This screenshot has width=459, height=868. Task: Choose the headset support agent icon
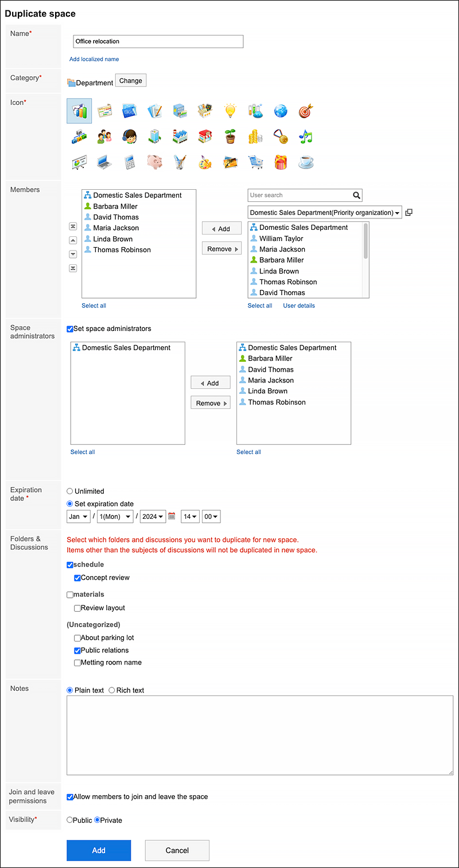click(x=129, y=136)
